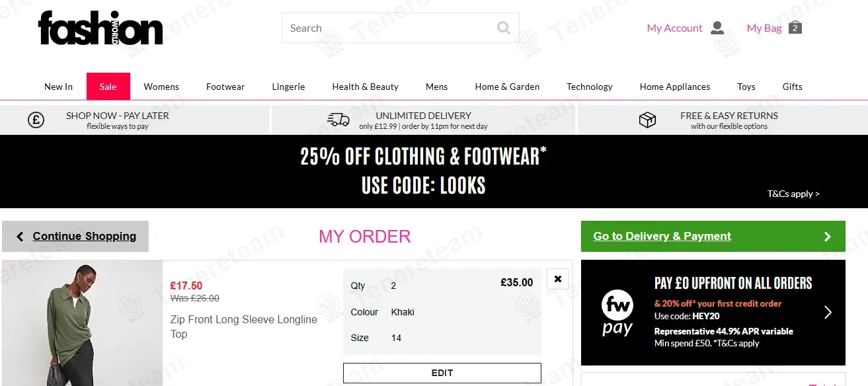
Task: Click the Go to Delivery arrow chevron
Action: [x=827, y=237]
